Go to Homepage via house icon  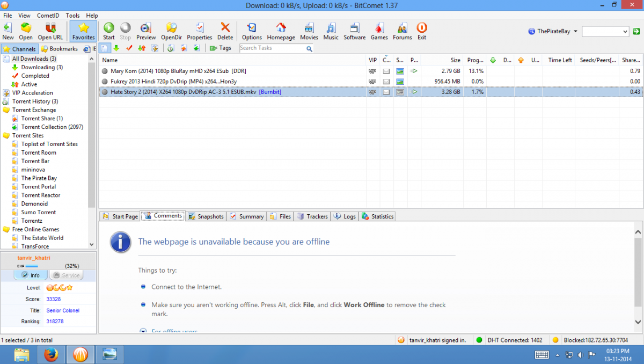[281, 31]
